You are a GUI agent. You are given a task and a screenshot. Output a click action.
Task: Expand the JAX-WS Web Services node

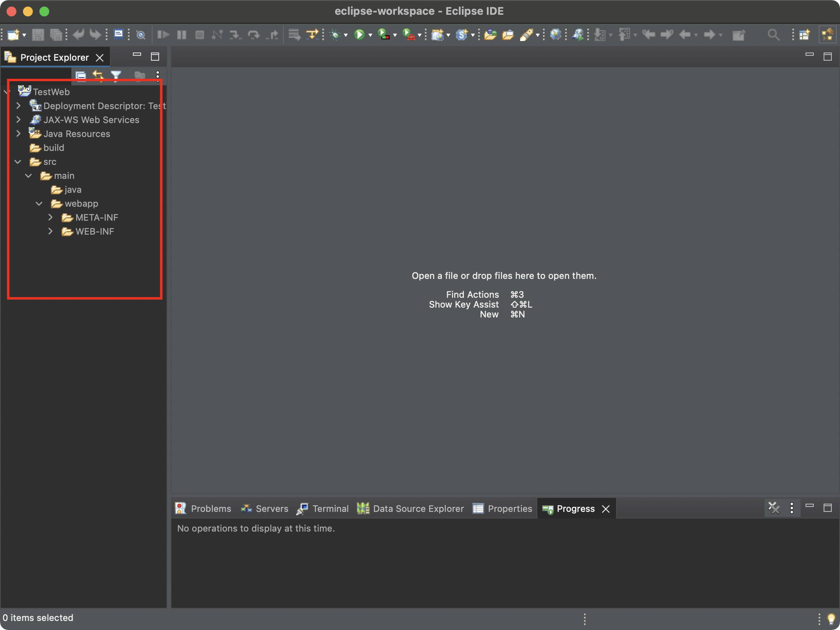pyautogui.click(x=18, y=120)
